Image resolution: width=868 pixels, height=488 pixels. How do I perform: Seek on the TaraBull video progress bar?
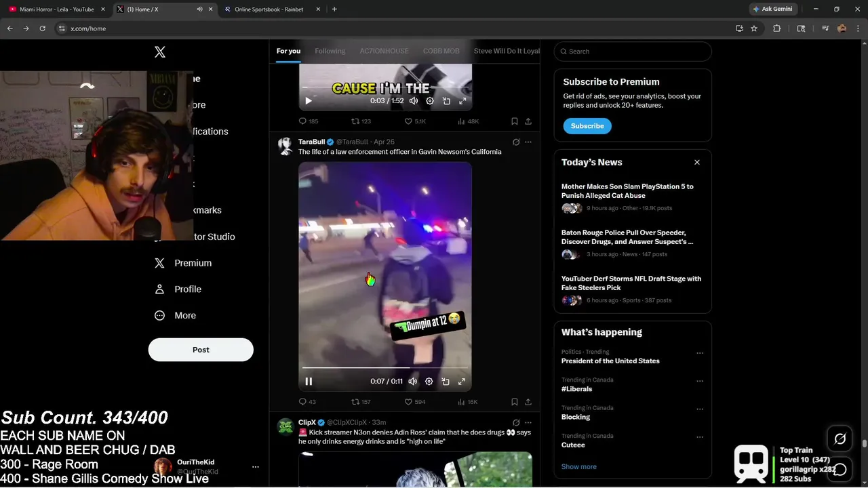click(x=385, y=368)
